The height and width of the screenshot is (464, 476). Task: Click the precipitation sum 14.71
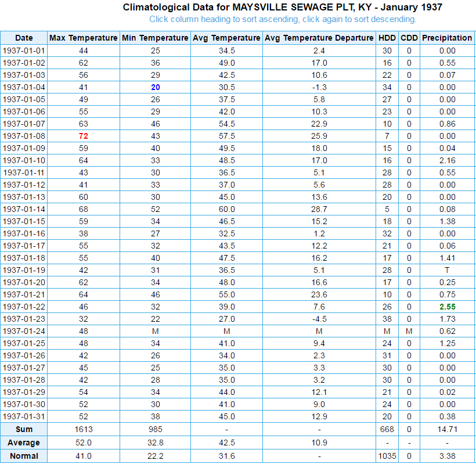point(448,429)
